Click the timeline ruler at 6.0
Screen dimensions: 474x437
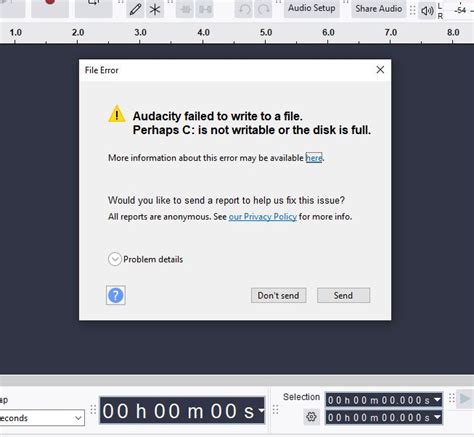(x=328, y=33)
